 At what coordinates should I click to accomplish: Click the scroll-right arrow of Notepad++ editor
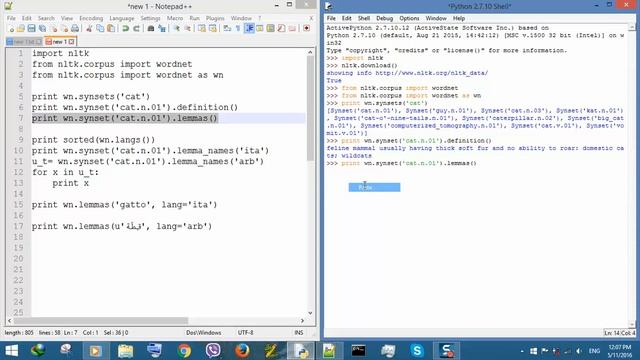(x=302, y=321)
